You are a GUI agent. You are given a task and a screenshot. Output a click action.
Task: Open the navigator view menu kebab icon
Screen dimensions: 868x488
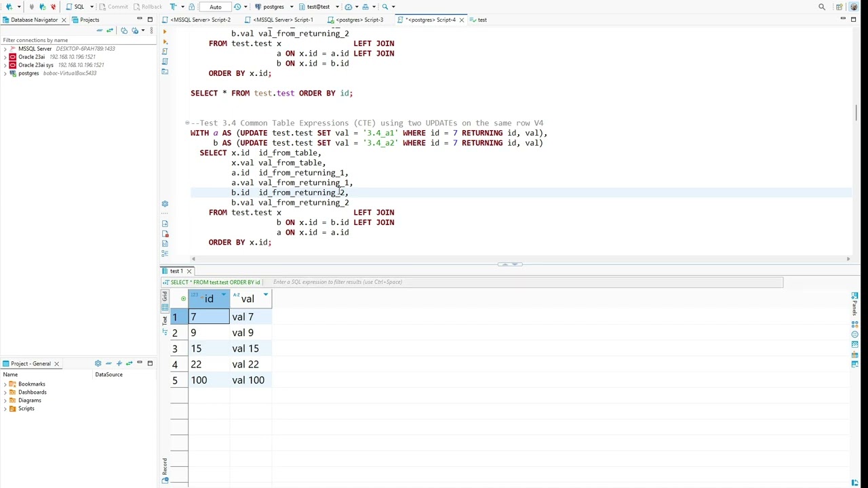coord(150,30)
